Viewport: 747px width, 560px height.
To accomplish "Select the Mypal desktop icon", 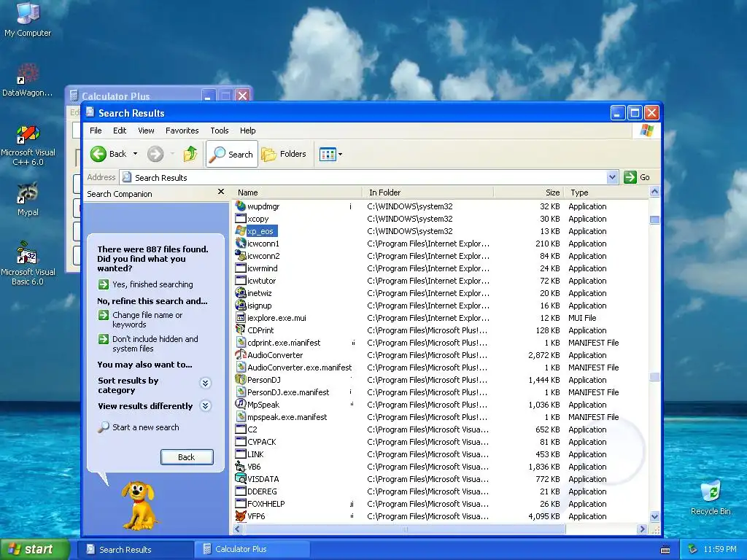I will click(x=28, y=199).
